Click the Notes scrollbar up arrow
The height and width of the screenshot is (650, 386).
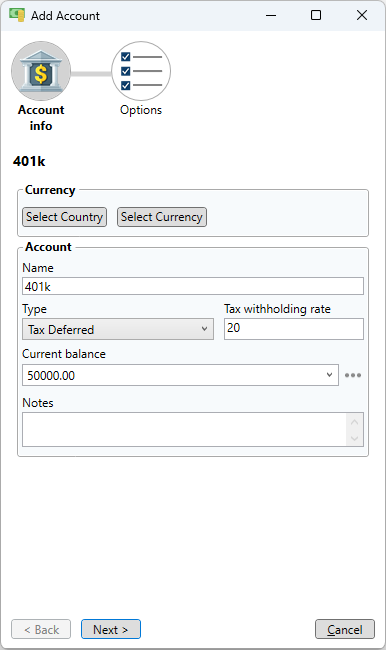pos(354,422)
